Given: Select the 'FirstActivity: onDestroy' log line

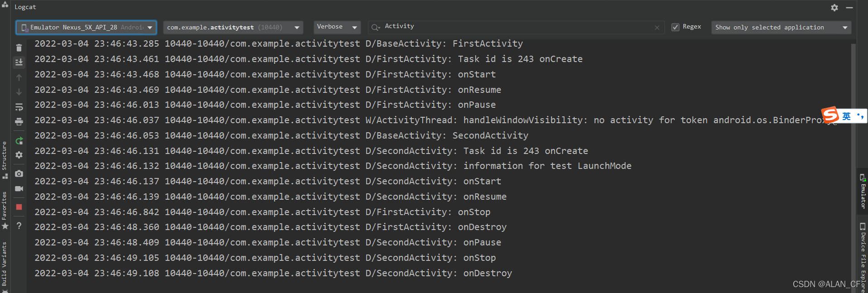Looking at the screenshot, I should pos(271,227).
